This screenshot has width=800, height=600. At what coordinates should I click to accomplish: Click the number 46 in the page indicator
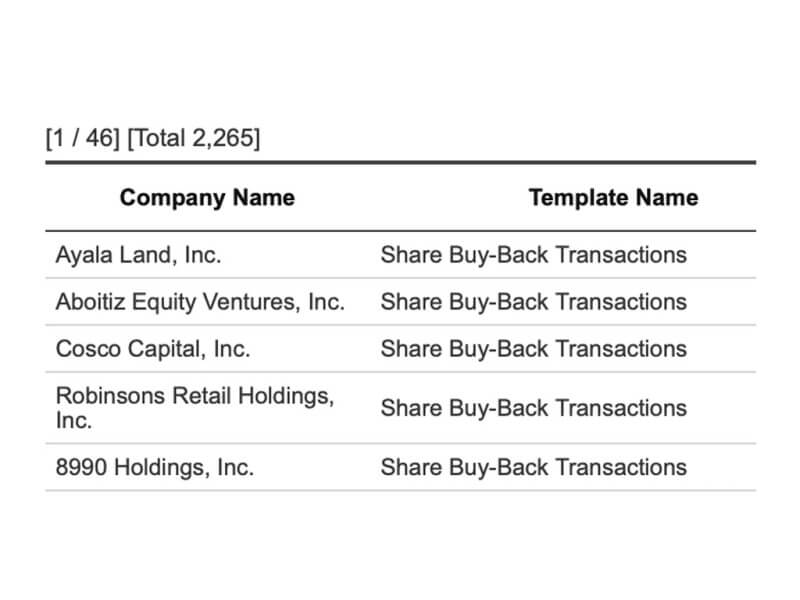coord(97,138)
